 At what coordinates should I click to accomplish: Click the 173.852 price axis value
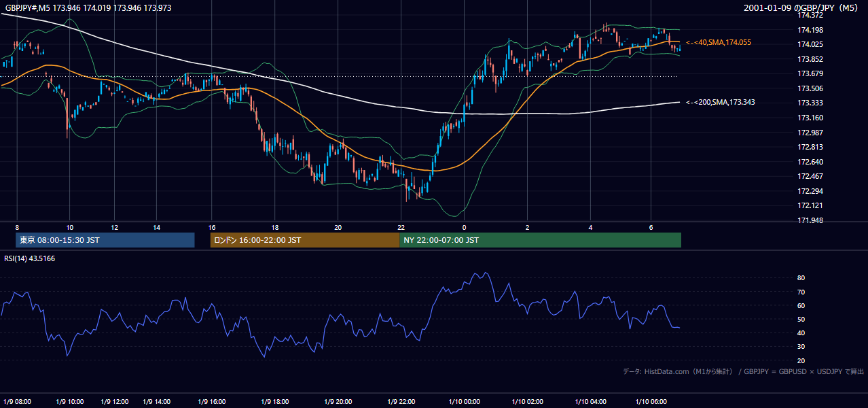tap(811, 59)
